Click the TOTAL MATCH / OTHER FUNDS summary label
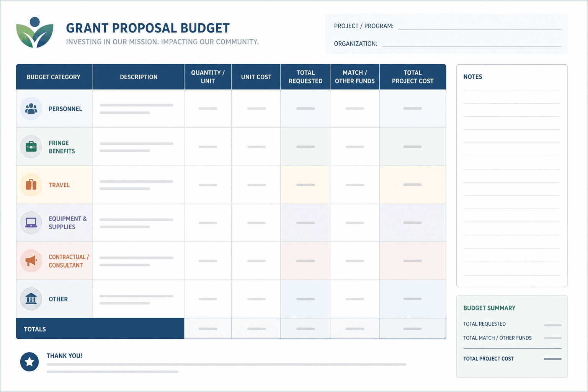This screenshot has width=588, height=392. (497, 338)
